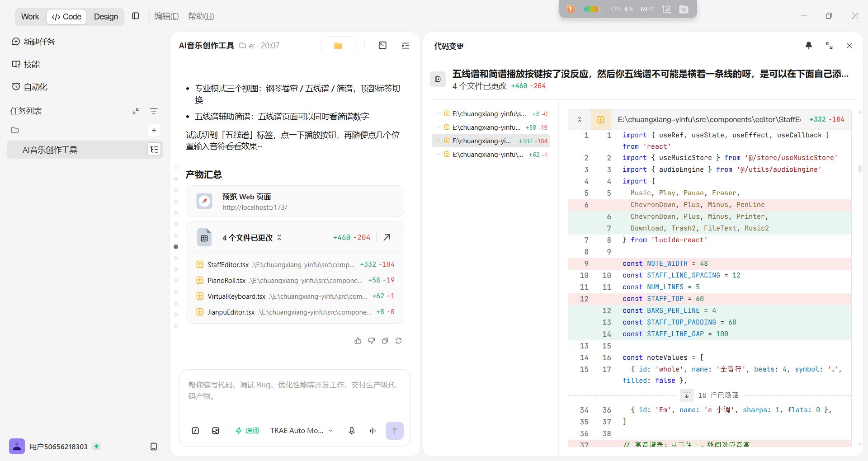This screenshot has width=868, height=461.
Task: Open the AI音乐创作工具 task tree icon
Action: tap(154, 150)
